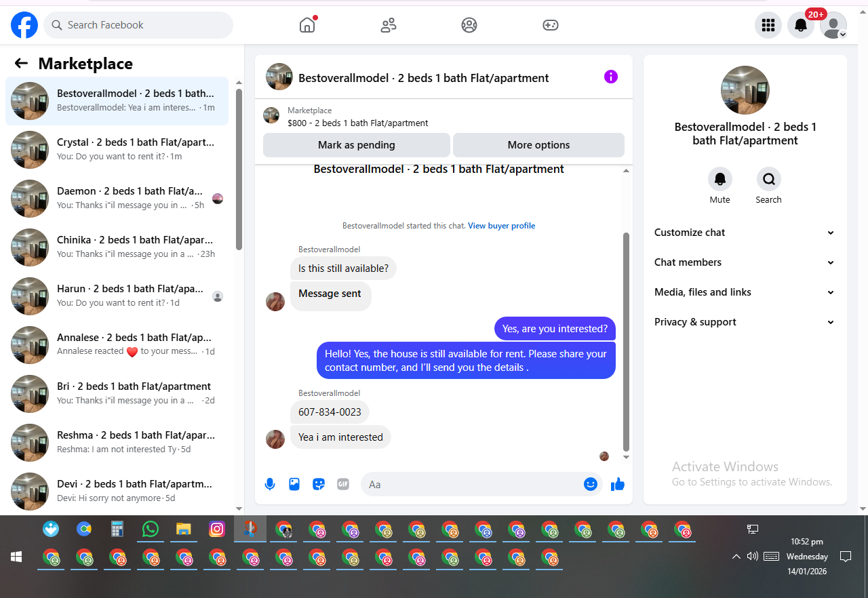The width and height of the screenshot is (868, 598).
Task: Click the network icon in system tray
Action: (752, 529)
